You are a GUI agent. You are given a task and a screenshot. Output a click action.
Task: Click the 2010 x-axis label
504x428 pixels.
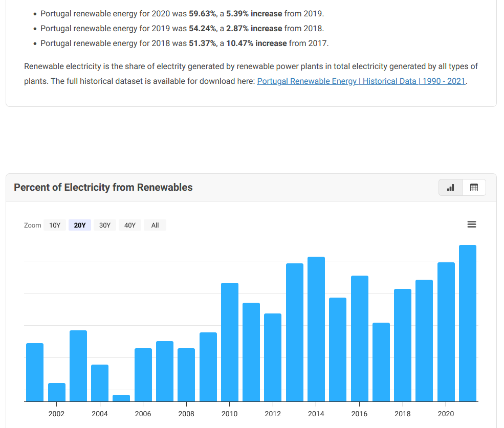click(x=230, y=414)
